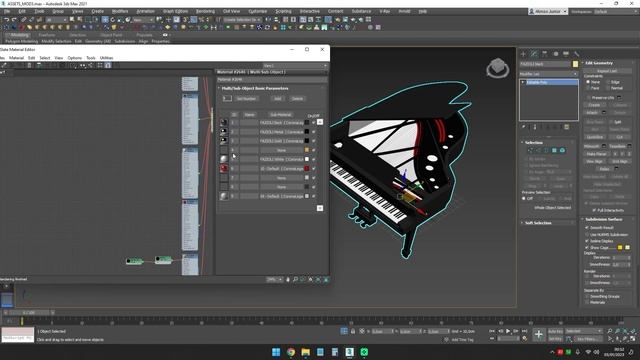Click the Pan tool in Material Editor navigation
The image size is (640, 360).
(288, 280)
